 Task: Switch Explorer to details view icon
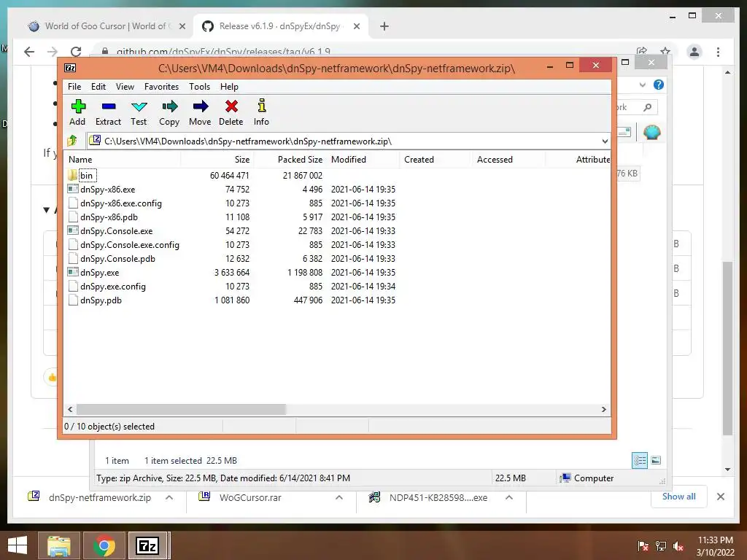(x=640, y=461)
